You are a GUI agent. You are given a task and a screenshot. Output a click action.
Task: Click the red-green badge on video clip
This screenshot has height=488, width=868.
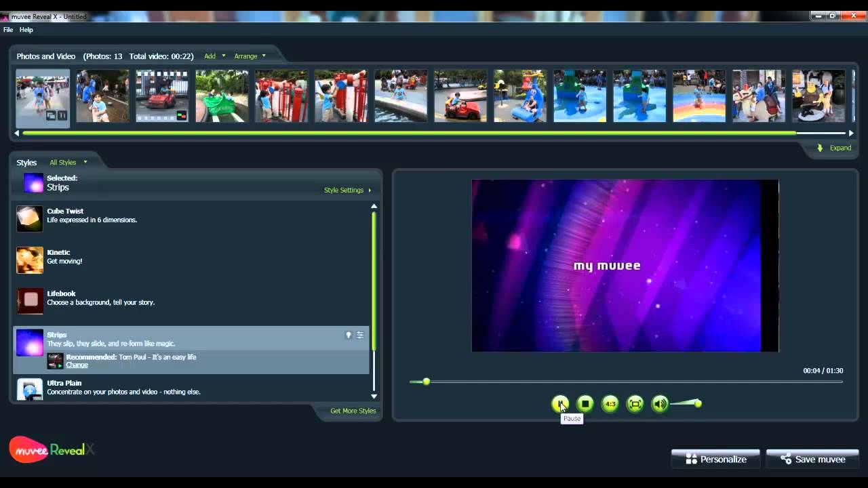[x=181, y=116]
